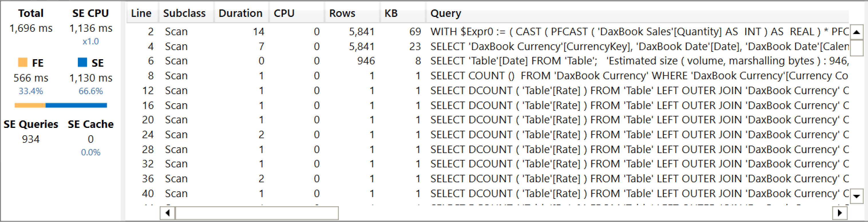Select line 8 SELECT COUNT query row
Viewport: 868px width, 222px height.
point(488,76)
